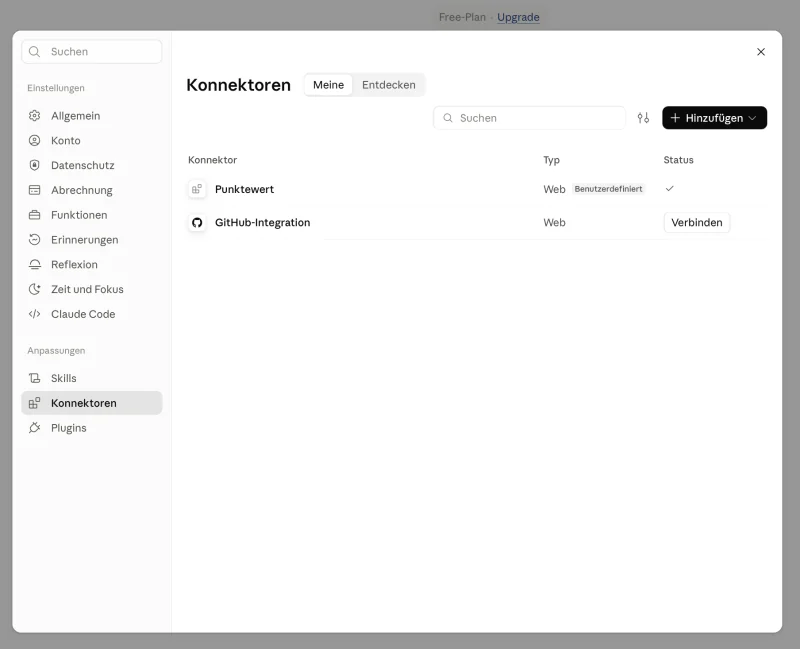The image size is (800, 649).
Task: Switch to the Entdecken tab
Action: [389, 85]
